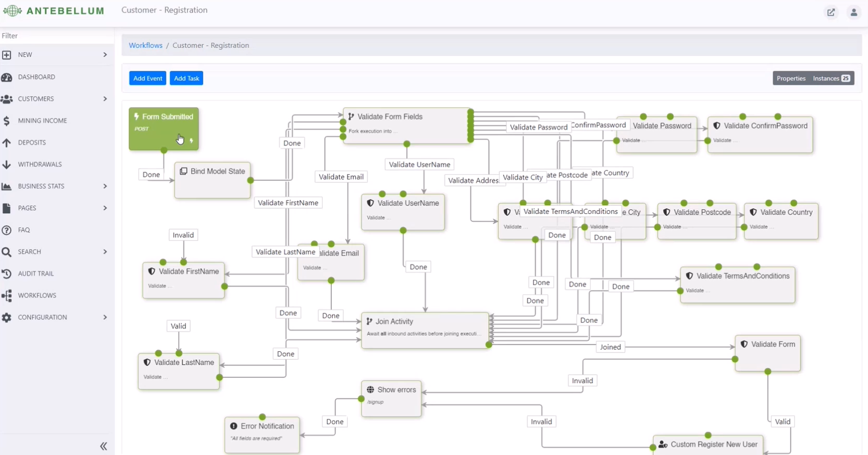Image resolution: width=868 pixels, height=455 pixels.
Task: Click shield icon on Validate UserName node
Action: click(x=370, y=203)
